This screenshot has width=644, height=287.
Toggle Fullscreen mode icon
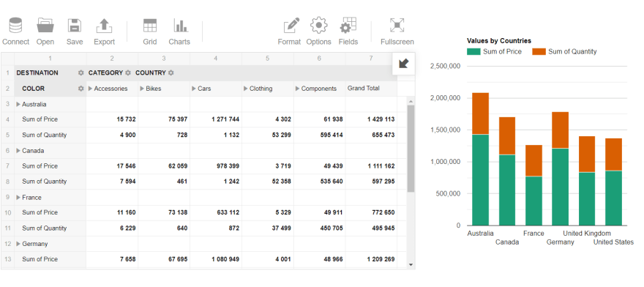point(397,26)
